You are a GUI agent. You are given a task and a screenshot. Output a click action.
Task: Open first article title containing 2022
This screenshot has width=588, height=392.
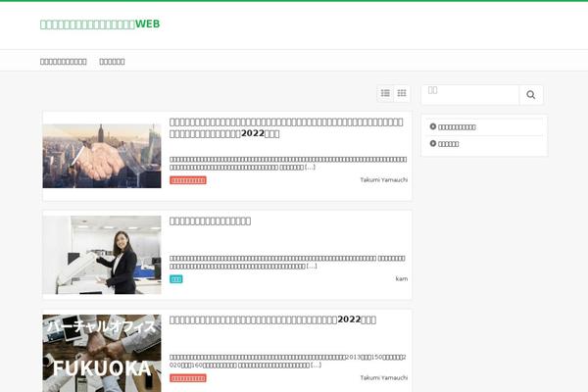coord(286,128)
